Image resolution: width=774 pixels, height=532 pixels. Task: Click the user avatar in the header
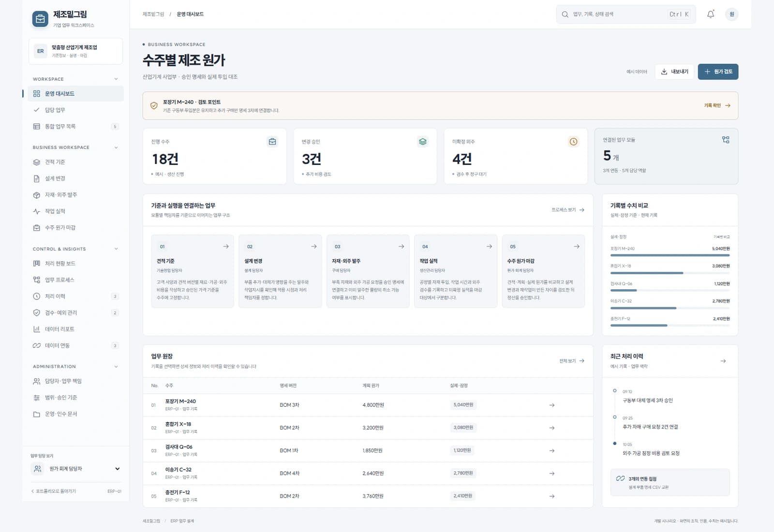732,15
